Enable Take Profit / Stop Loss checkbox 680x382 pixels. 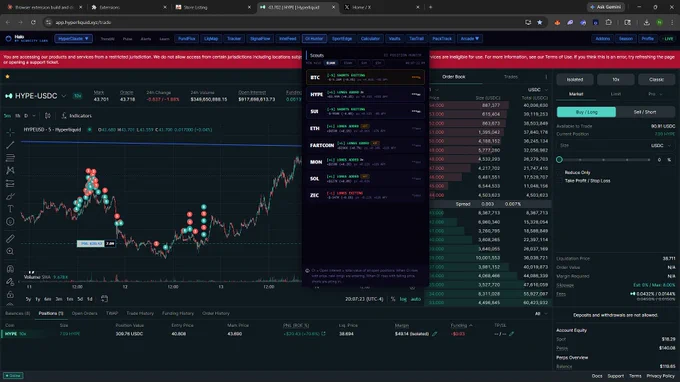560,181
